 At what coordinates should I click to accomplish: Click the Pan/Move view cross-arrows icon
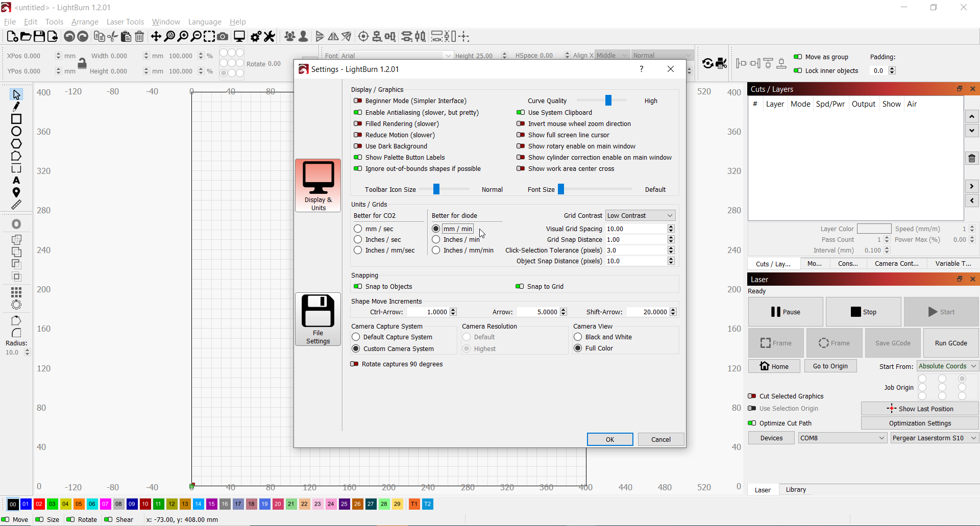[156, 36]
